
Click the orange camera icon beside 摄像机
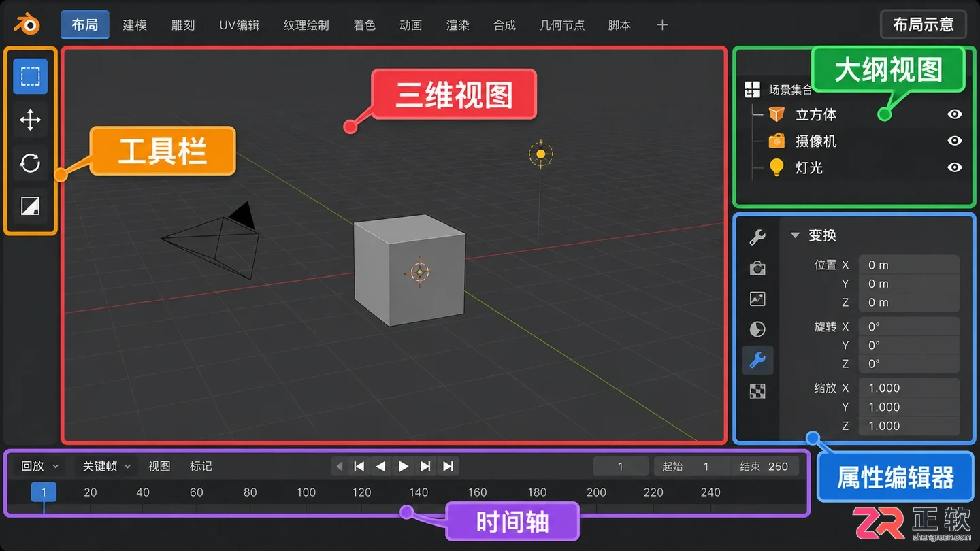(777, 141)
